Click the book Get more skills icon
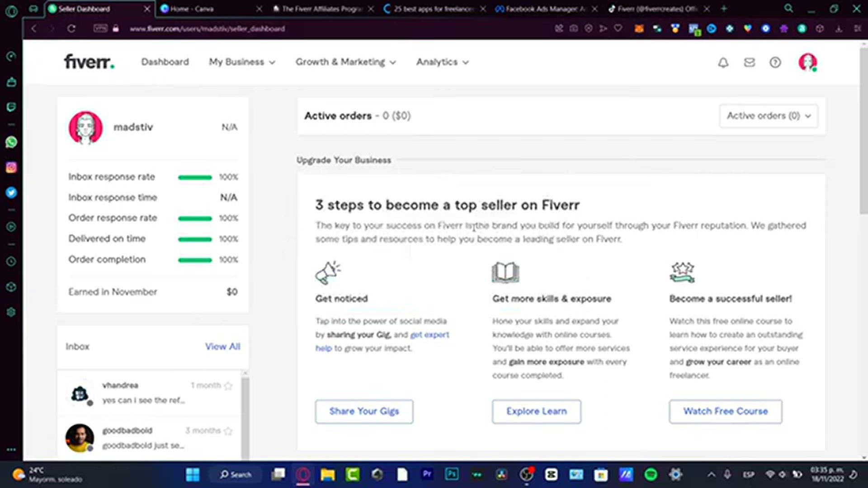This screenshot has height=488, width=868. (505, 272)
